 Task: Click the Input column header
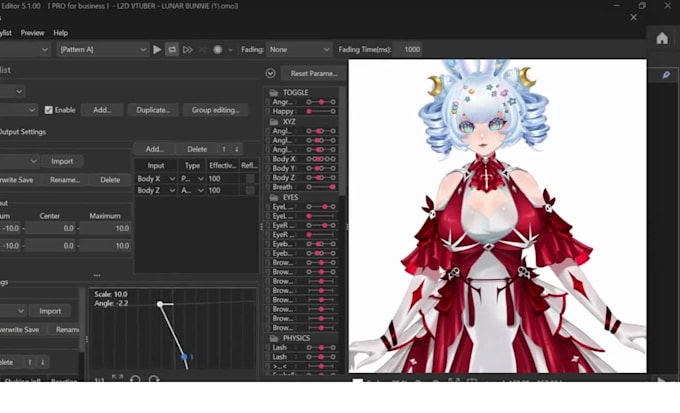156,165
